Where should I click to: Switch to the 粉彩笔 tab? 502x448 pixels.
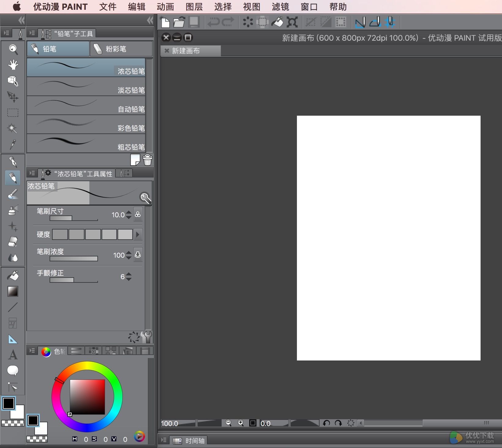point(121,49)
